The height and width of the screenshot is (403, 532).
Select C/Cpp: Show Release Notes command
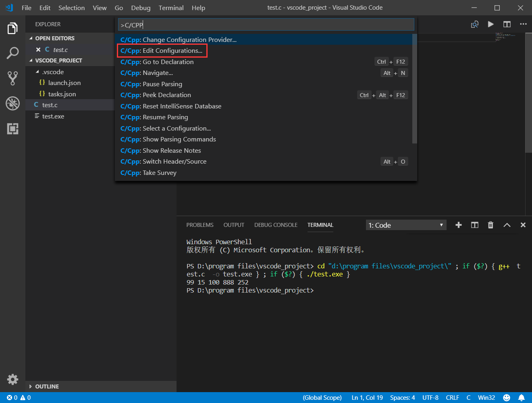[x=264, y=150]
